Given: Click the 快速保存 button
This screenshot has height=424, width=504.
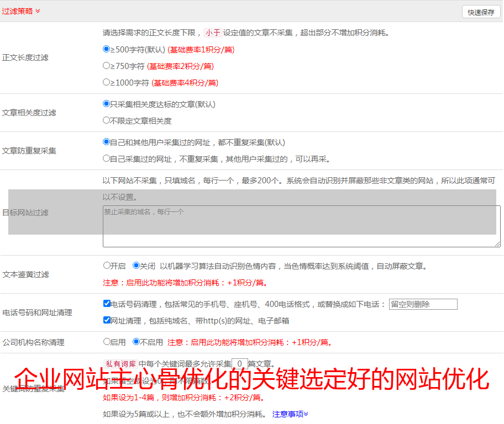Looking at the screenshot, I should 481,12.
